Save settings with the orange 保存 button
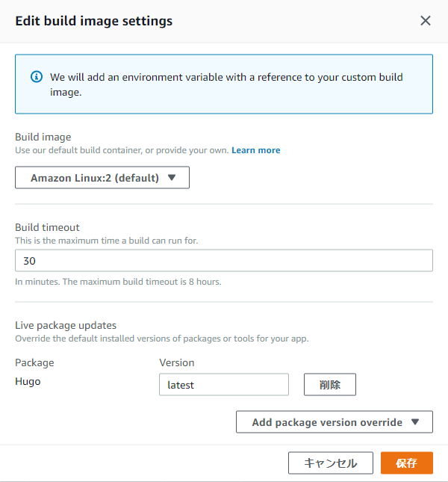 click(x=406, y=463)
